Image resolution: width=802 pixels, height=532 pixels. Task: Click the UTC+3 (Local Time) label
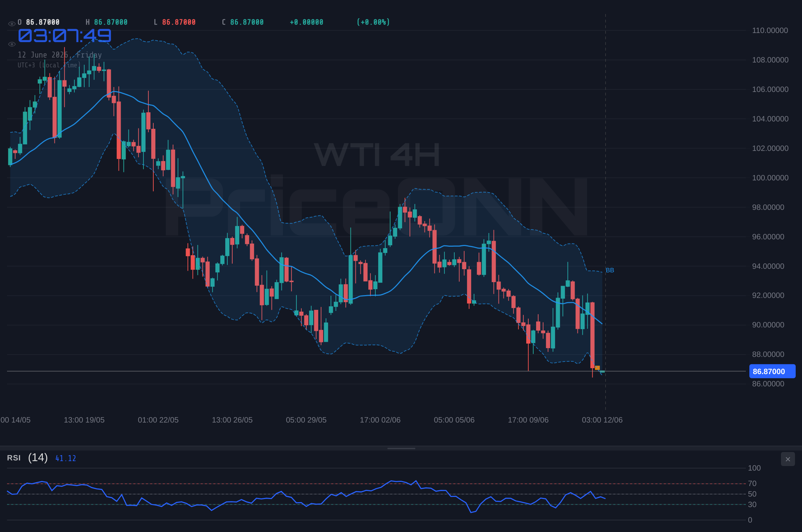pos(49,65)
